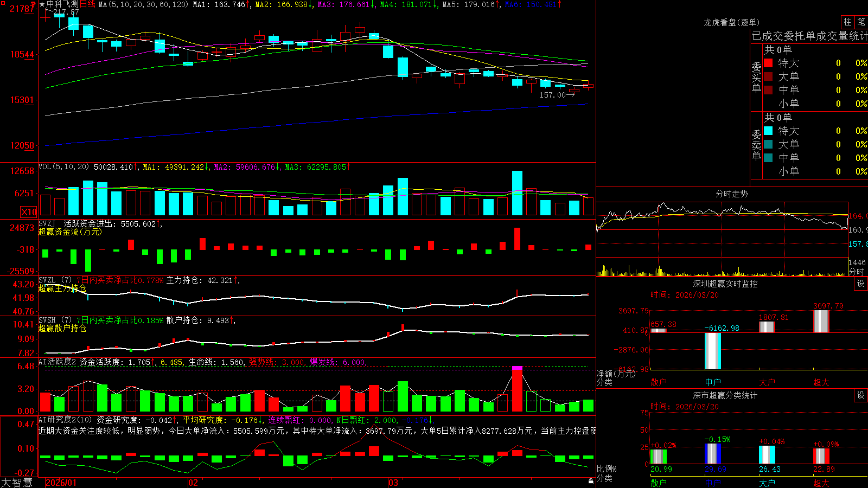The width and height of the screenshot is (868, 488).
Task: Click the dark red 大单 buy-order swatch
Action: coord(768,76)
